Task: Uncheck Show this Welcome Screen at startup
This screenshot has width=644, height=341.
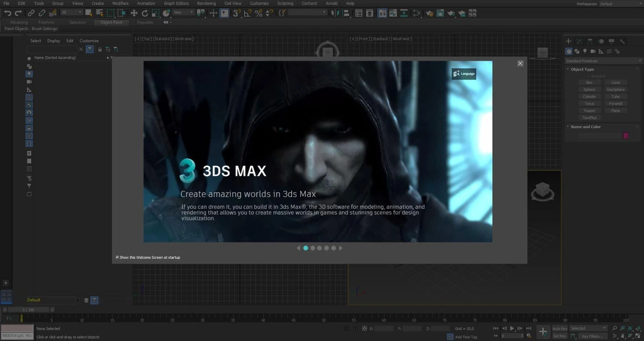Action: pyautogui.click(x=117, y=257)
